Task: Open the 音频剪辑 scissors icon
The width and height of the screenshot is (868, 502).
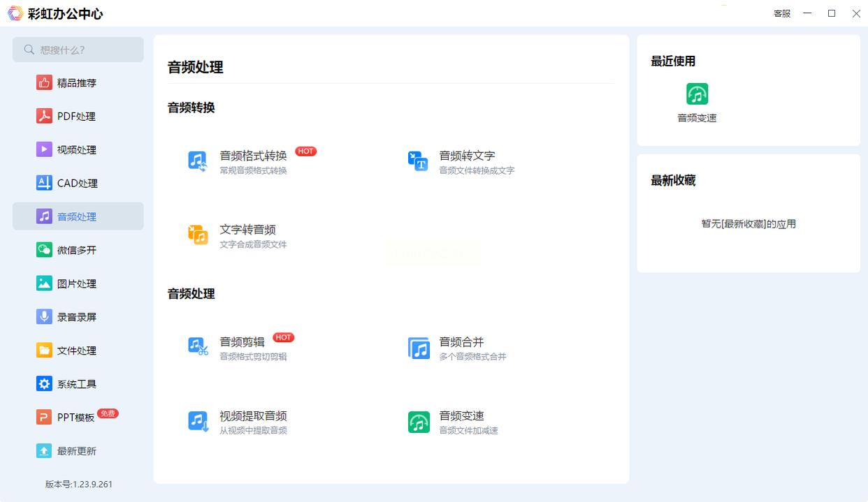Action: pos(198,347)
